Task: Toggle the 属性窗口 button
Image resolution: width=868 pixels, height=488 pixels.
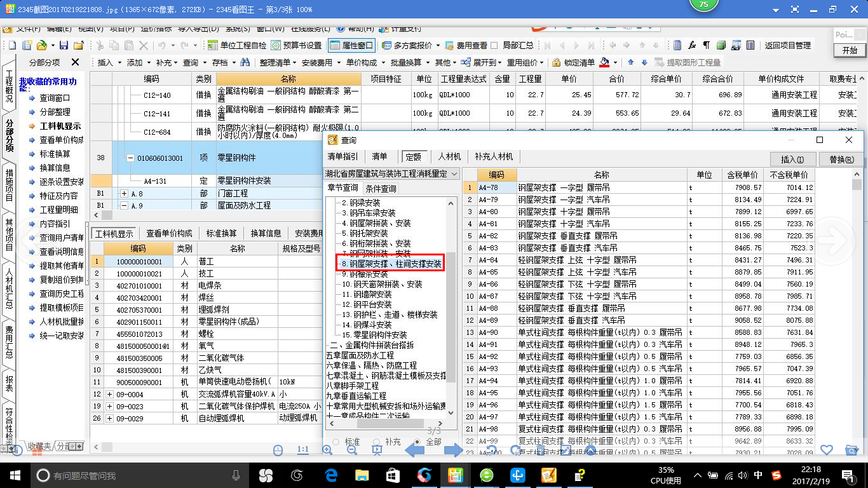Action: [351, 45]
